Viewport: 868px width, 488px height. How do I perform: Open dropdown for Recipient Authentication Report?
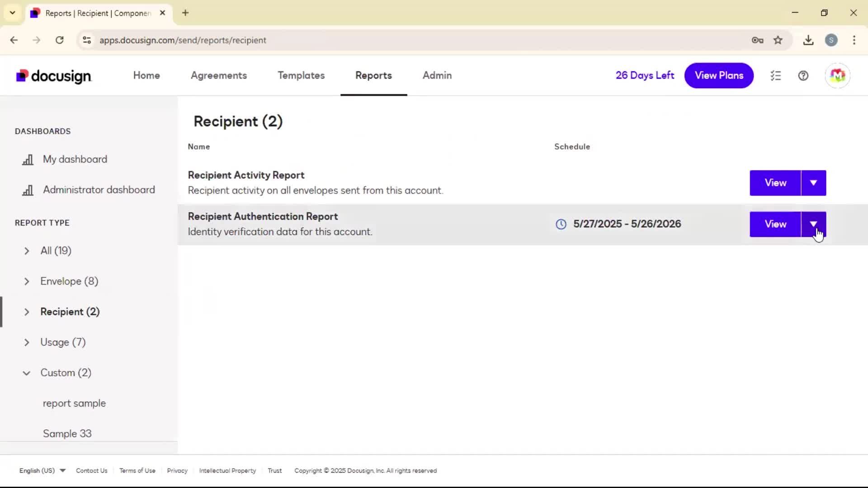click(814, 224)
